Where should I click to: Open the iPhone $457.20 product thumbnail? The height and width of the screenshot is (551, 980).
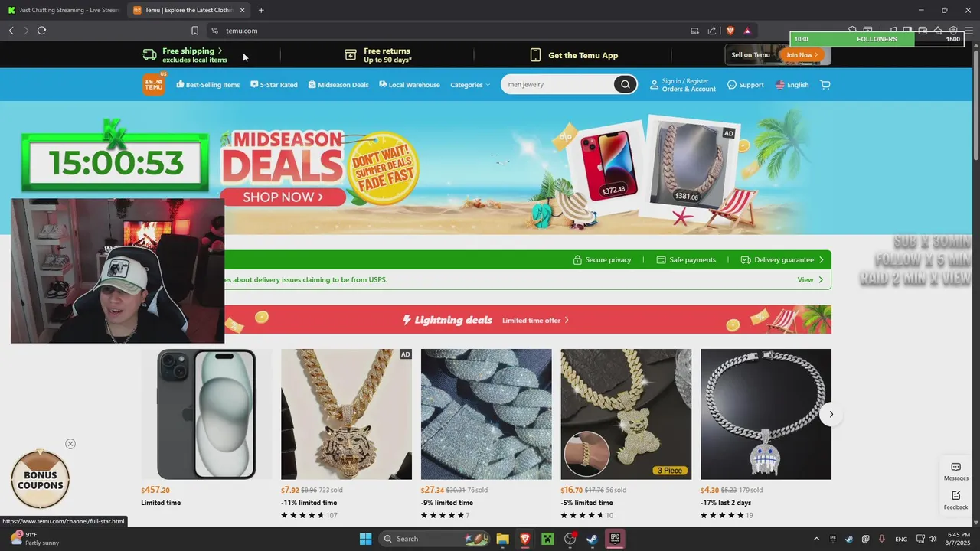coord(207,414)
